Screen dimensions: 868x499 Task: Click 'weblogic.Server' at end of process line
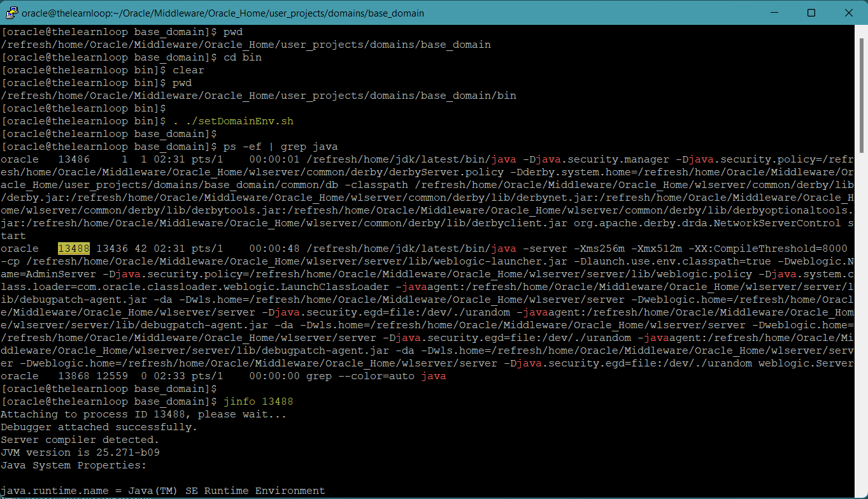(x=806, y=363)
